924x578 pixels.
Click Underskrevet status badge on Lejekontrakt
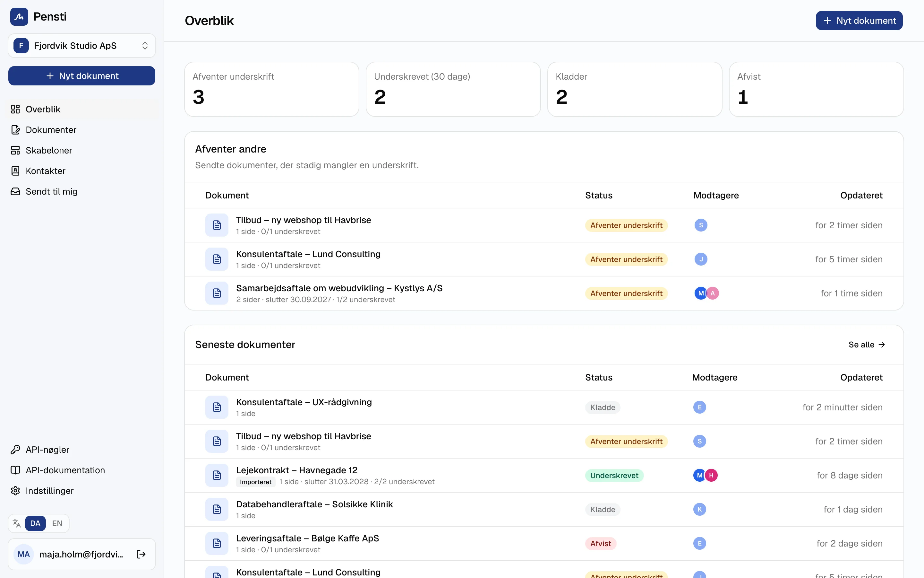coord(614,475)
